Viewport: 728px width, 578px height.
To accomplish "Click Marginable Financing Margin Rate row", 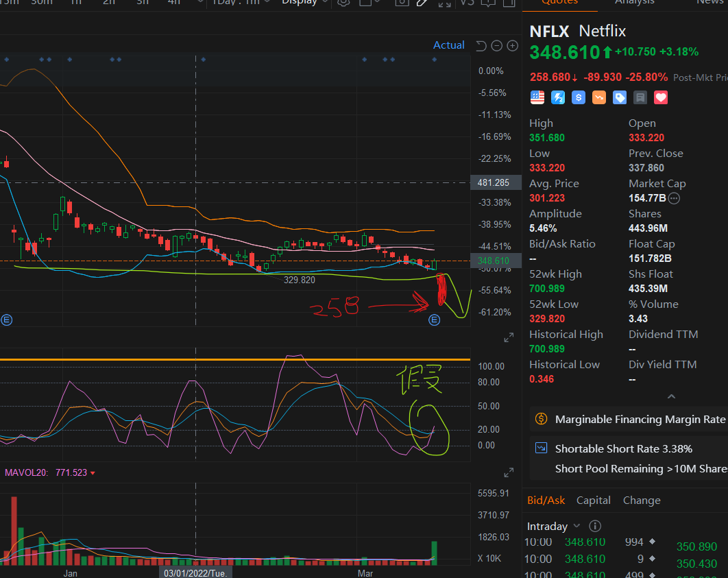I will [629, 419].
